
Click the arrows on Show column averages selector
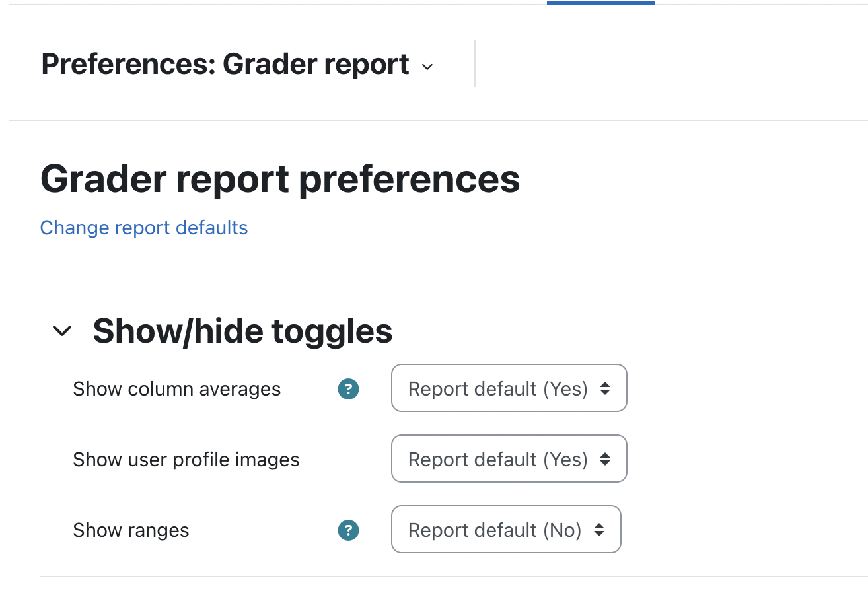[x=605, y=389]
